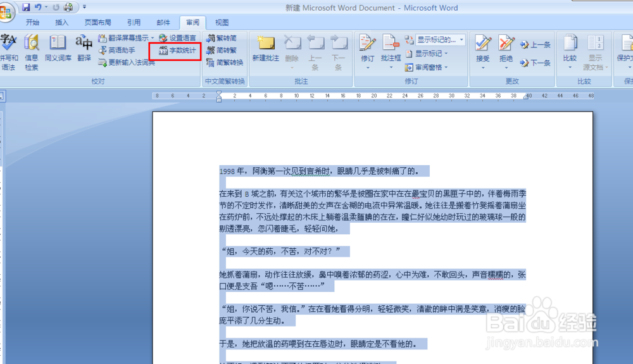Click the 翻译 translate icon
The width and height of the screenshot is (633, 364).
pyautogui.click(x=84, y=48)
